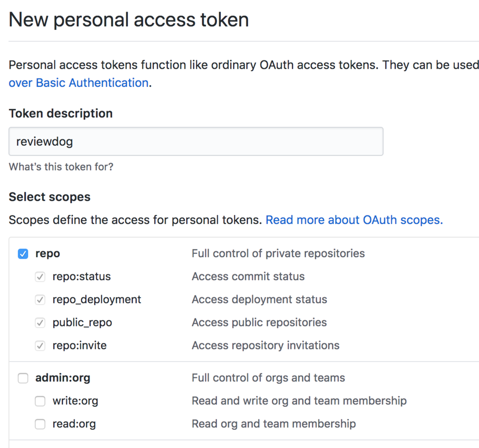
Task: Toggle the repo_deployment scope checkbox
Action: (x=40, y=300)
